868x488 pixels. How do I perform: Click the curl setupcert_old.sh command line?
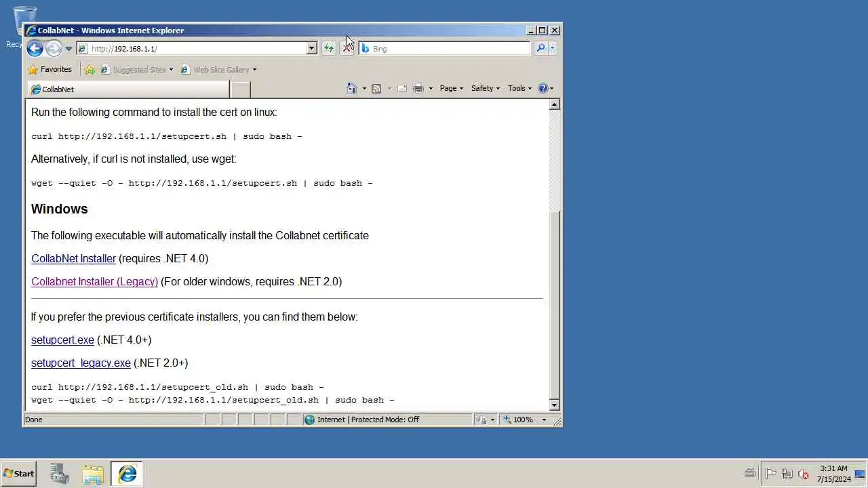tap(177, 387)
